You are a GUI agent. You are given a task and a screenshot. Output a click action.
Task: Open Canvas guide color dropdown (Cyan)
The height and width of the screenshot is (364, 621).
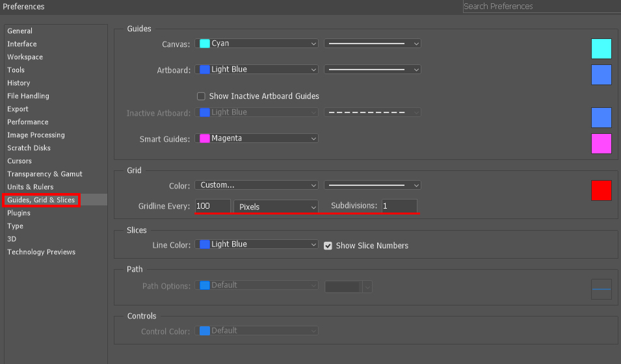pos(256,44)
